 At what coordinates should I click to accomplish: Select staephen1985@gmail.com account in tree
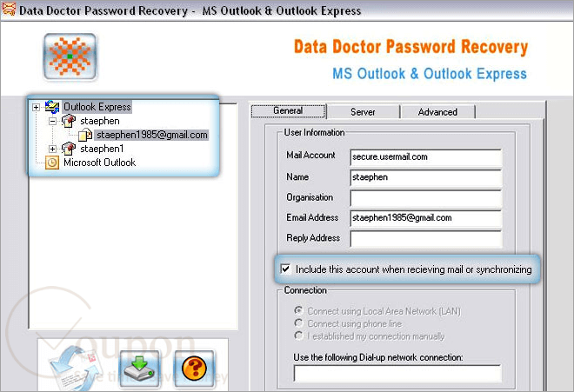[x=151, y=135]
